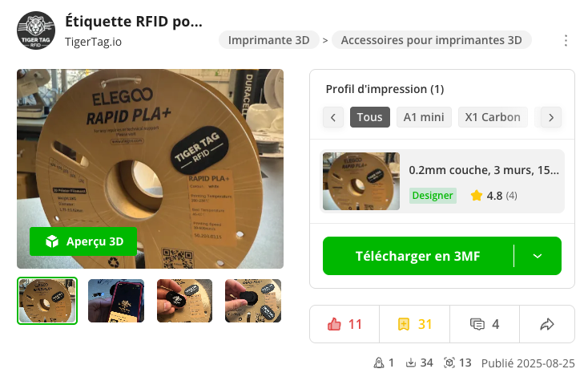Viewport: 588px width, 381px height.
Task: Click the prints count cube icon
Action: (x=449, y=363)
